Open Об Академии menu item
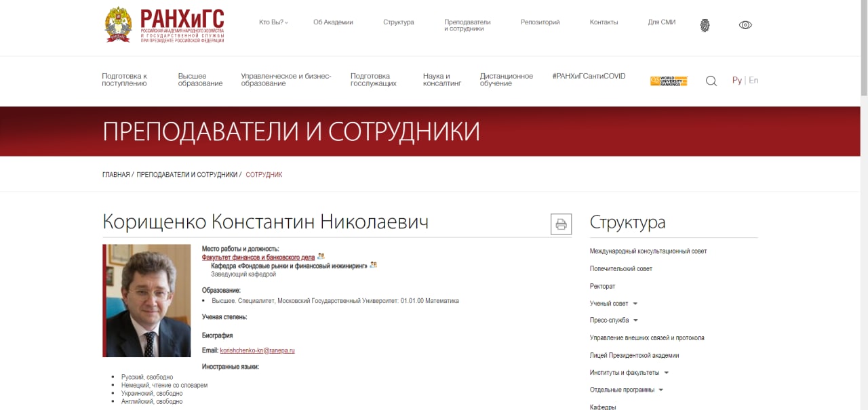The image size is (868, 410). point(333,22)
